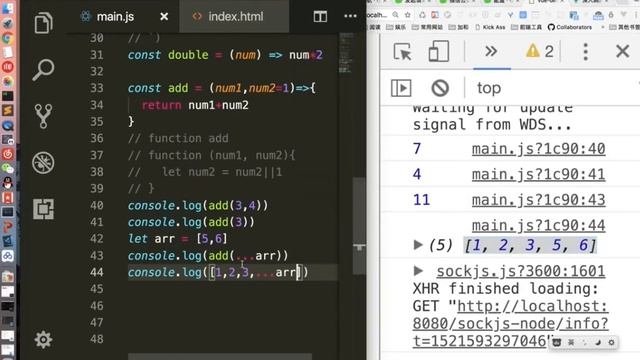Expand the logged array [1, 2, 3, 5, 6]
Viewport: 640px width, 360px height.
[x=418, y=245]
